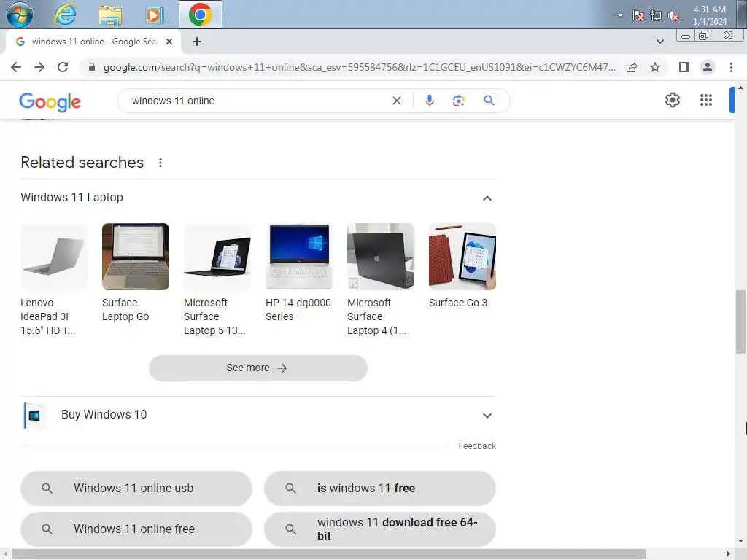Click the scroll up arrow

[x=740, y=87]
